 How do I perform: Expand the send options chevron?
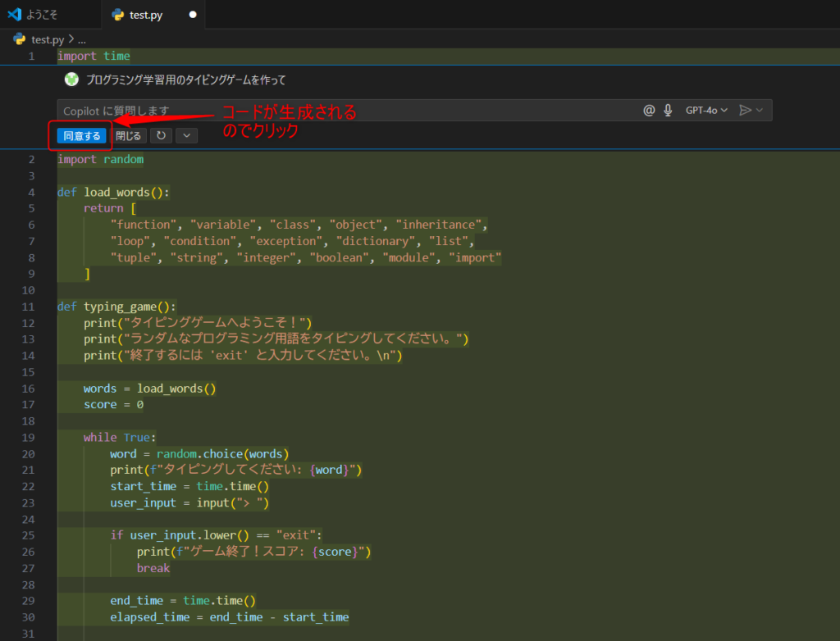pyautogui.click(x=759, y=111)
